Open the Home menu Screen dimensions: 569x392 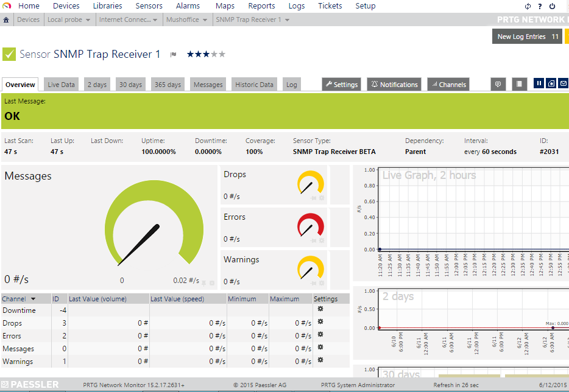click(29, 6)
